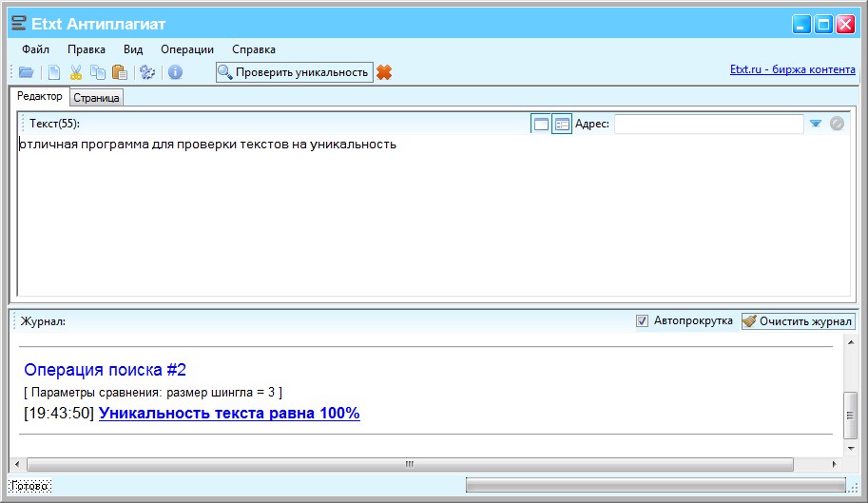
Task: Open Правка menu
Action: click(87, 49)
